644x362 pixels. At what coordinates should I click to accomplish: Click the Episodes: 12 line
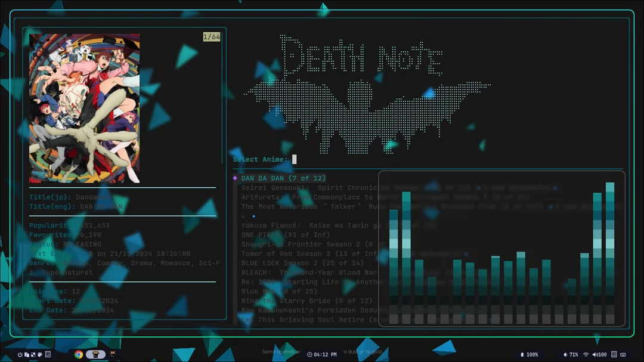pyautogui.click(x=55, y=291)
